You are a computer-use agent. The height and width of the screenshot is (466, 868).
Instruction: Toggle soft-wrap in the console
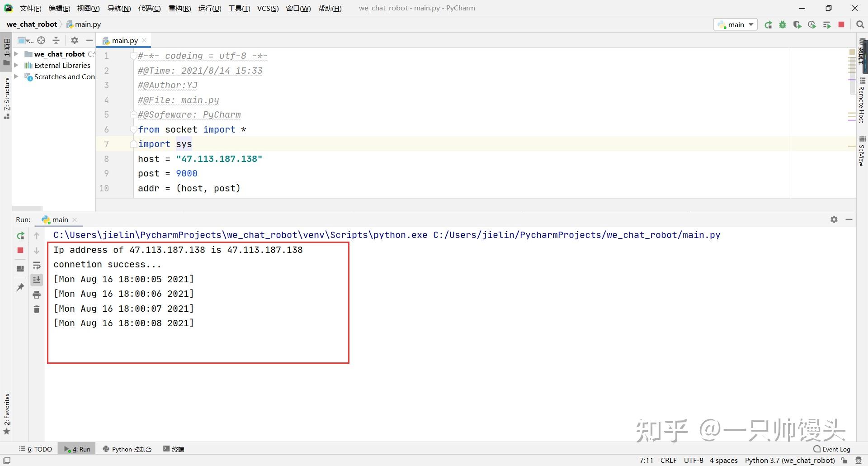37,266
